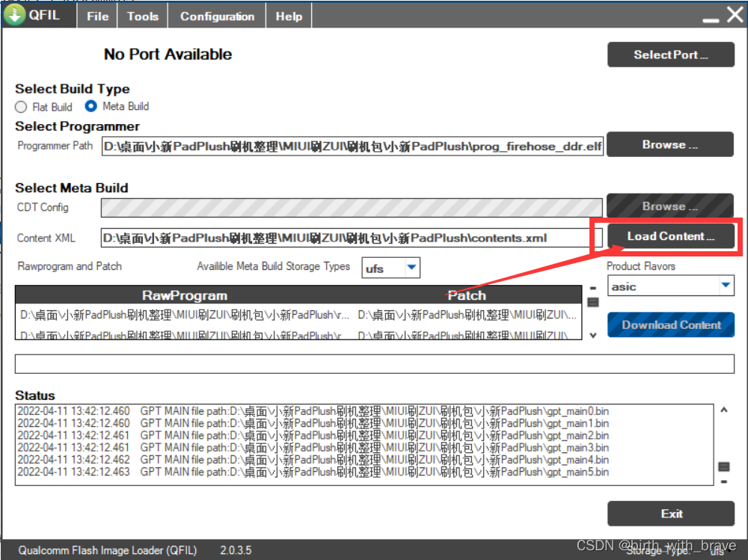Click the Patch column header
748x560 pixels.
467,295
